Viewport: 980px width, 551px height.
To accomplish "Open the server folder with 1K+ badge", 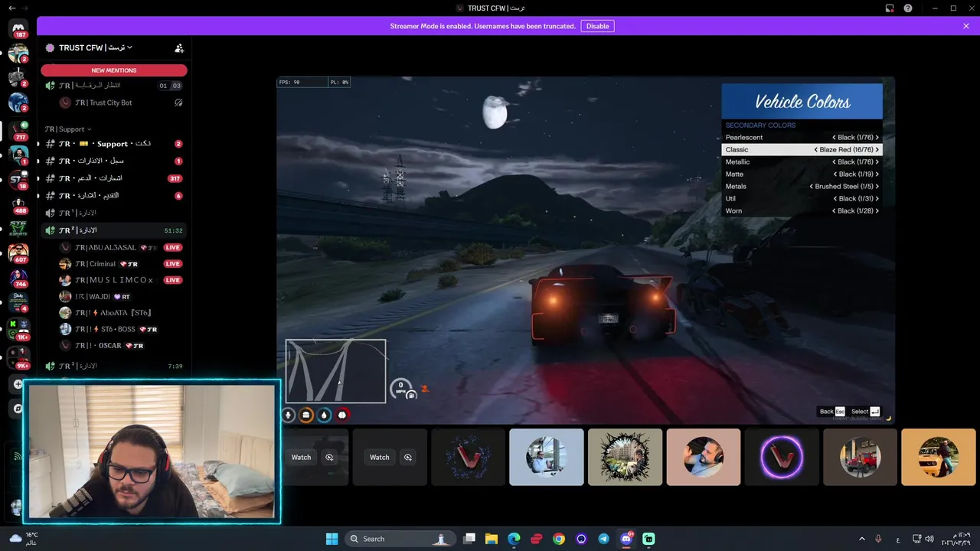I will pos(19,330).
